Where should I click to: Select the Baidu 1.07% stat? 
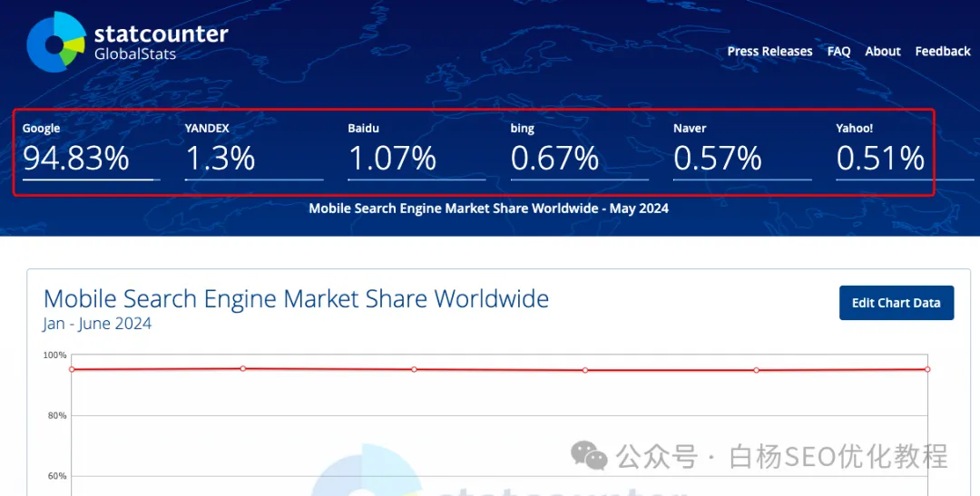pos(416,151)
